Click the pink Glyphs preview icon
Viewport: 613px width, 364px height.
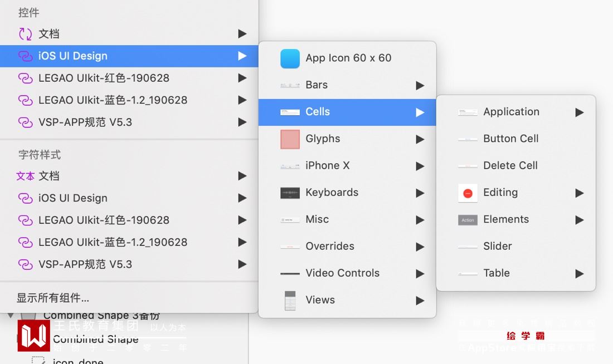coord(290,140)
